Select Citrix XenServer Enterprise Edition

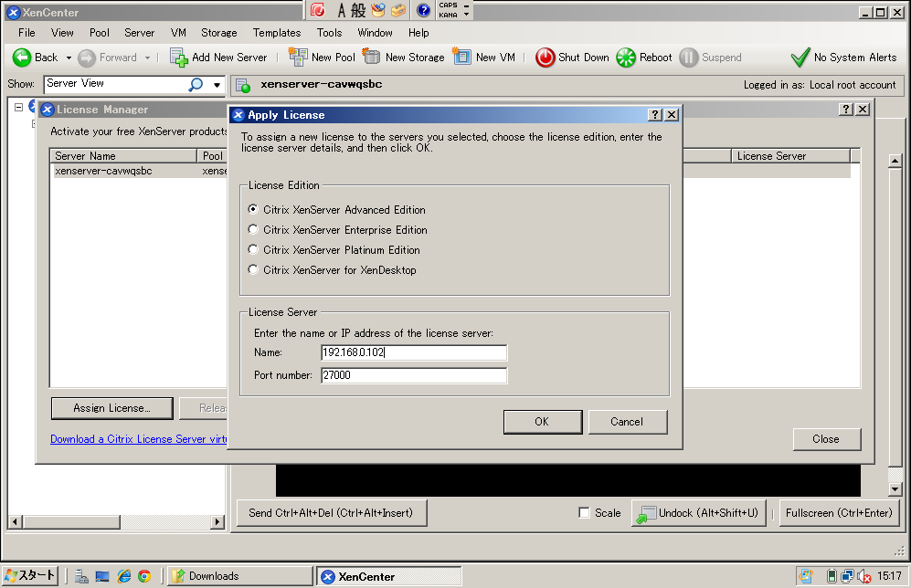pos(253,229)
